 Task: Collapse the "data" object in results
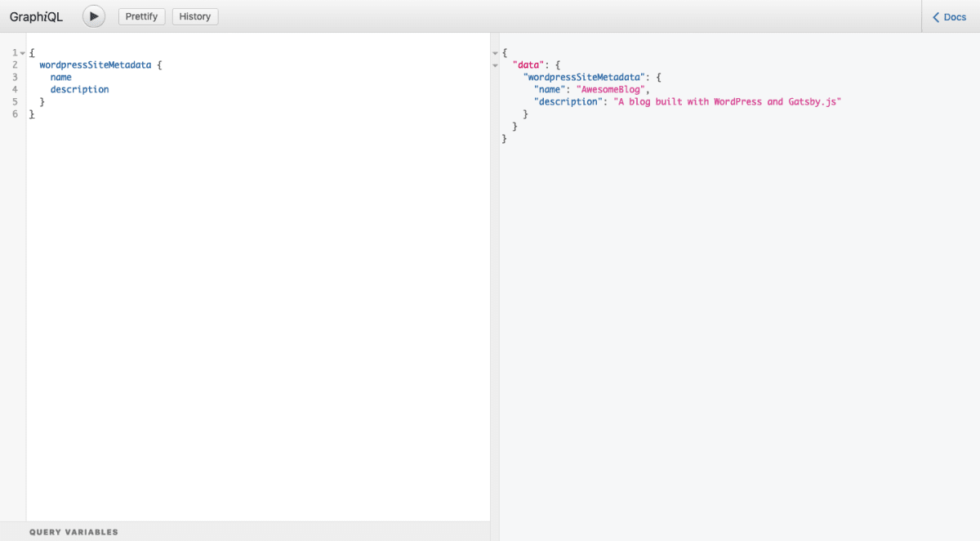coord(495,65)
